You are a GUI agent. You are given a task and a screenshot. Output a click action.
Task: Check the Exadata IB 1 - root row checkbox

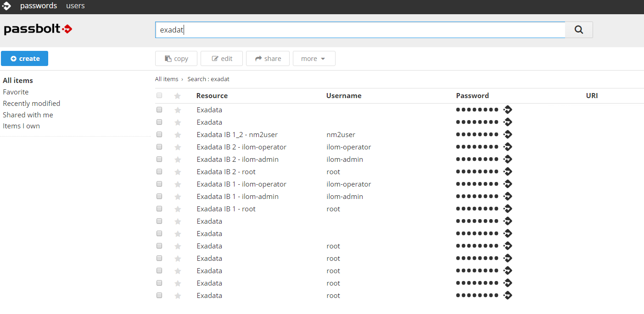coord(159,209)
